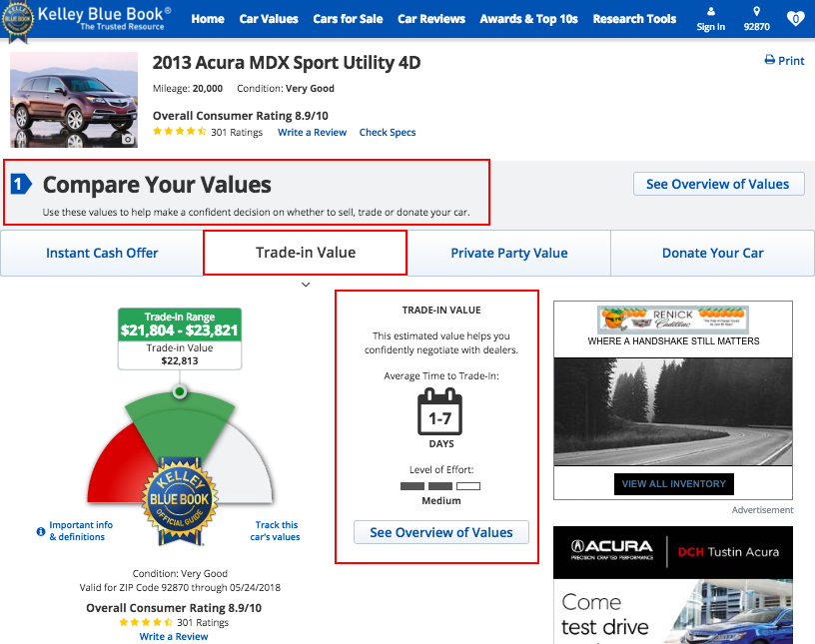The width and height of the screenshot is (815, 644).
Task: Click Valid for ZIP Code 92870 text
Action: click(180, 587)
